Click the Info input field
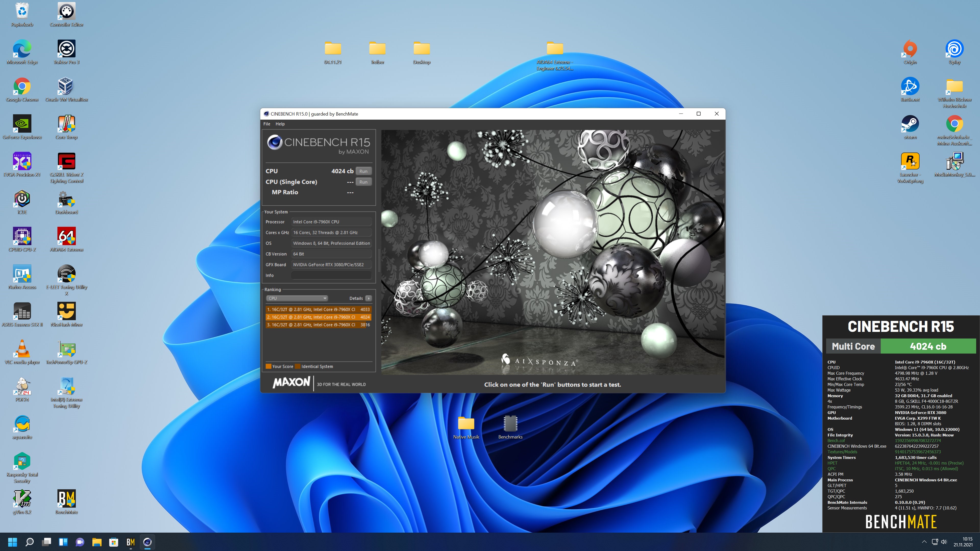The width and height of the screenshot is (980, 551). coord(331,275)
